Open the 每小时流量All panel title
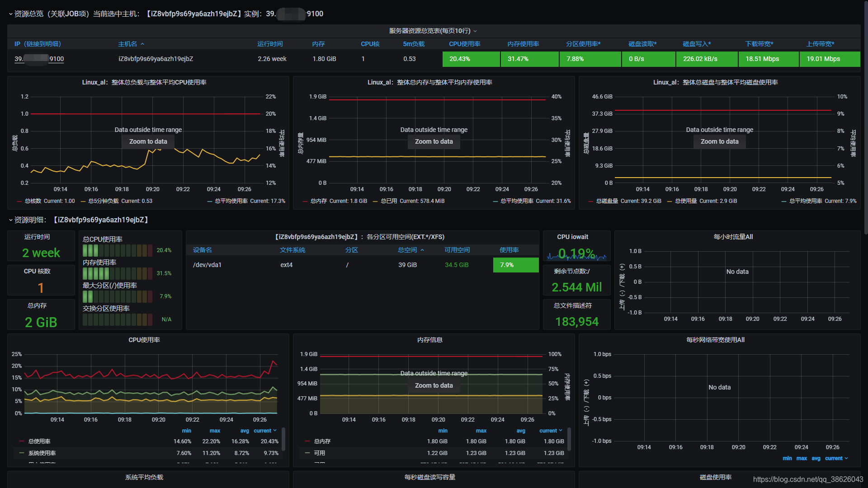 (733, 237)
